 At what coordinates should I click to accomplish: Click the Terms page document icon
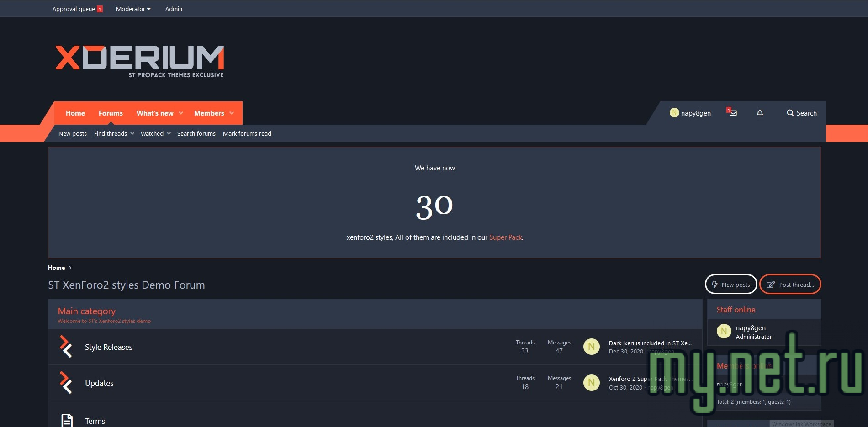(67, 420)
